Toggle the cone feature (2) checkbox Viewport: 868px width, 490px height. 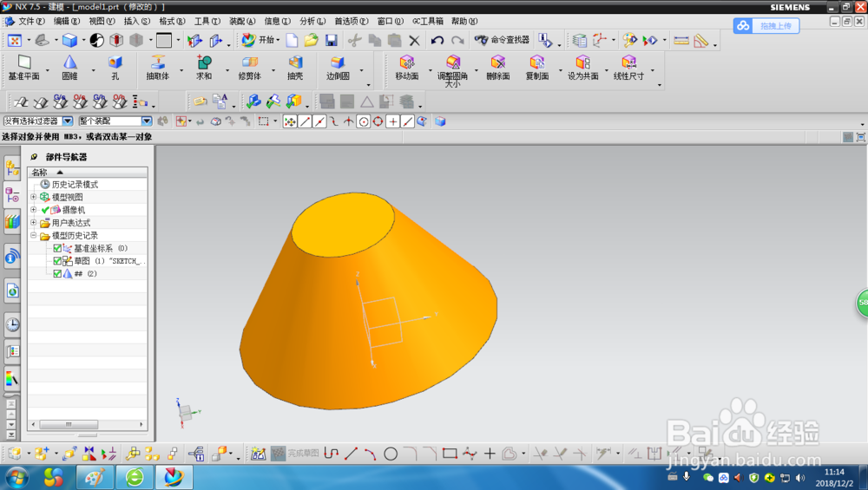(57, 274)
